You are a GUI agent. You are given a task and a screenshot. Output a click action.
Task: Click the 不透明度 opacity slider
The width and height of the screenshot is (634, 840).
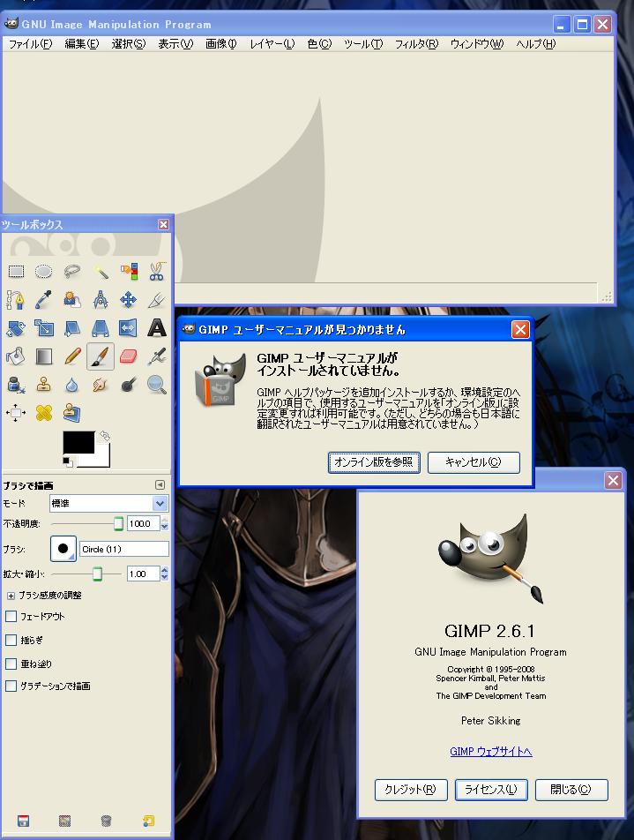click(x=87, y=524)
